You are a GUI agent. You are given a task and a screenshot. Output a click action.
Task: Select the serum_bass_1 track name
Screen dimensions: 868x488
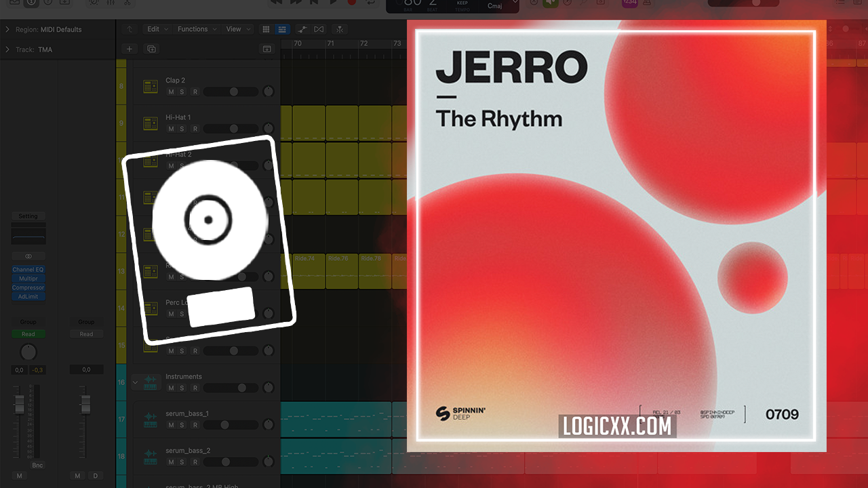point(187,413)
